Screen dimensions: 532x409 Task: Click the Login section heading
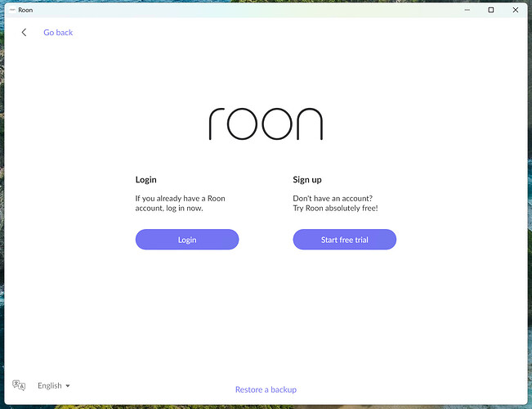coord(146,180)
